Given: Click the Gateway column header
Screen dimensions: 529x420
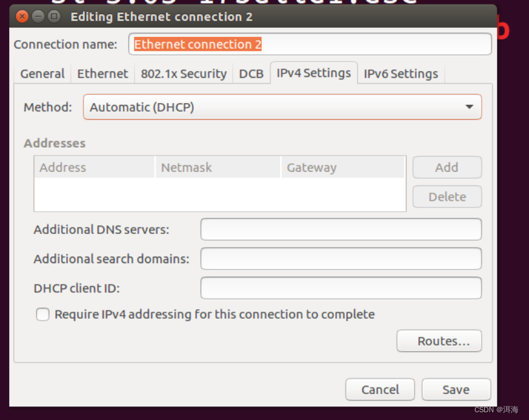Looking at the screenshot, I should click(x=312, y=167).
